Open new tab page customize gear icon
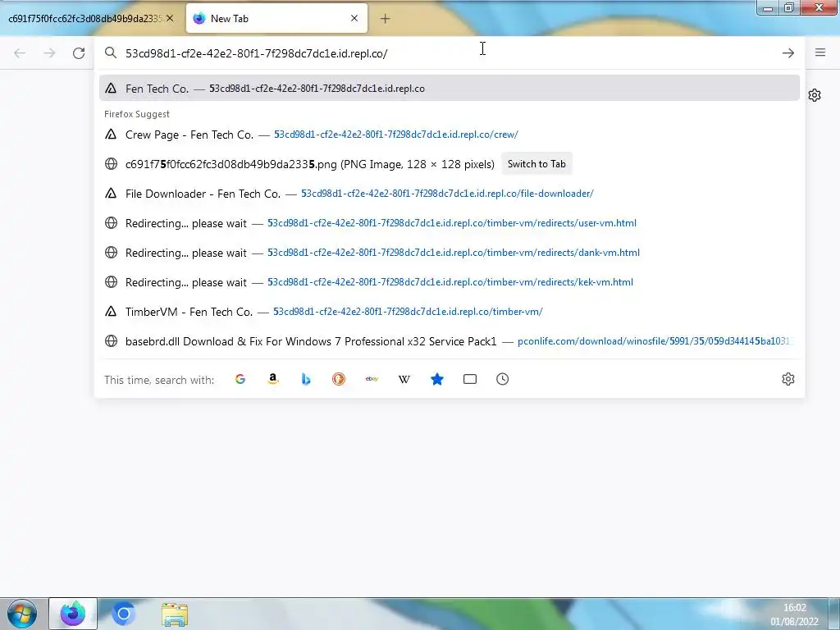Viewport: 840px width, 630px height. (815, 95)
